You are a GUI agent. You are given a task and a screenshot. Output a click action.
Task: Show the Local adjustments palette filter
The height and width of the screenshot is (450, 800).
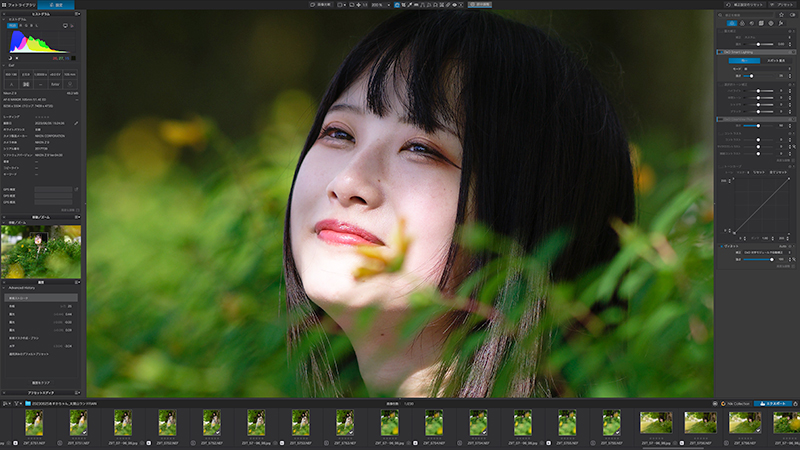pyautogui.click(x=771, y=23)
